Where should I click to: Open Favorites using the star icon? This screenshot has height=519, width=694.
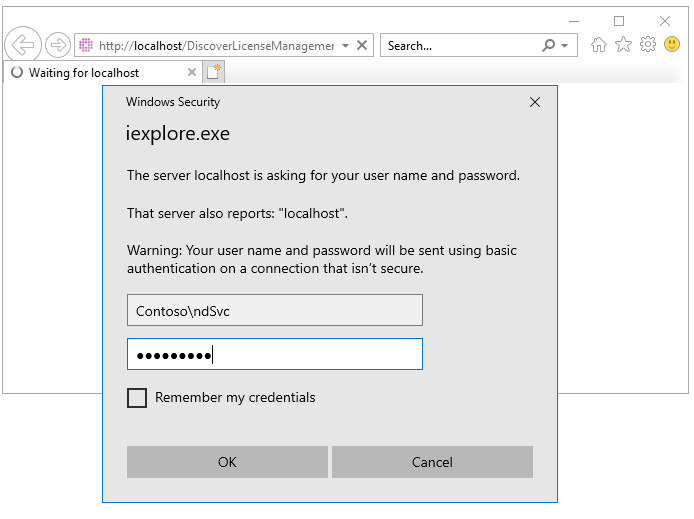tap(623, 45)
